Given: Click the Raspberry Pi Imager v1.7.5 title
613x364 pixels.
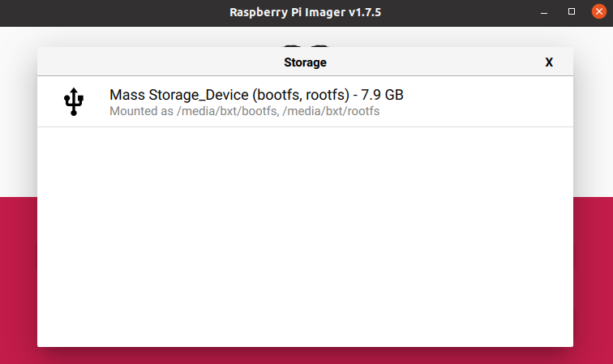Looking at the screenshot, I should click(x=305, y=12).
